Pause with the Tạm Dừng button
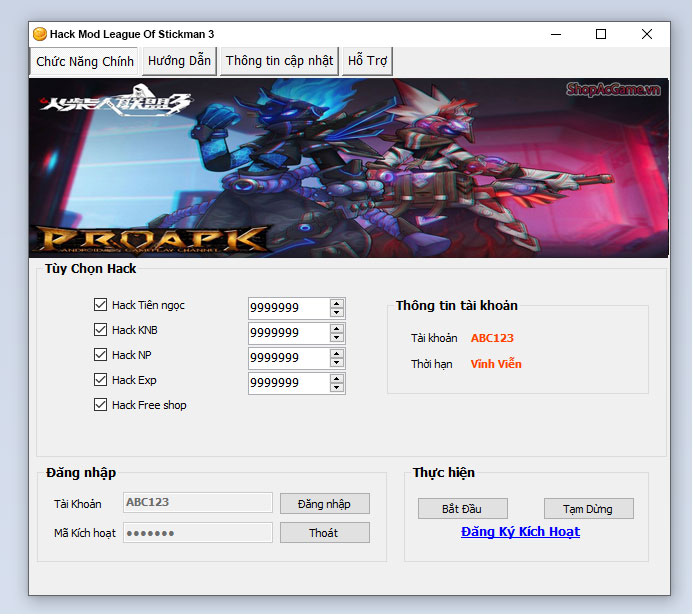This screenshot has width=693, height=616. point(588,509)
